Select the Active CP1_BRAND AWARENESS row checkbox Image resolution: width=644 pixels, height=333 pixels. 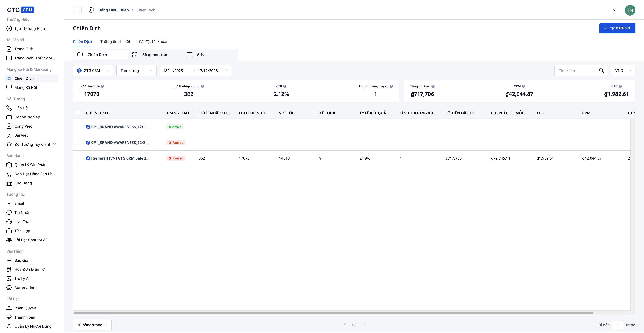[x=77, y=127]
